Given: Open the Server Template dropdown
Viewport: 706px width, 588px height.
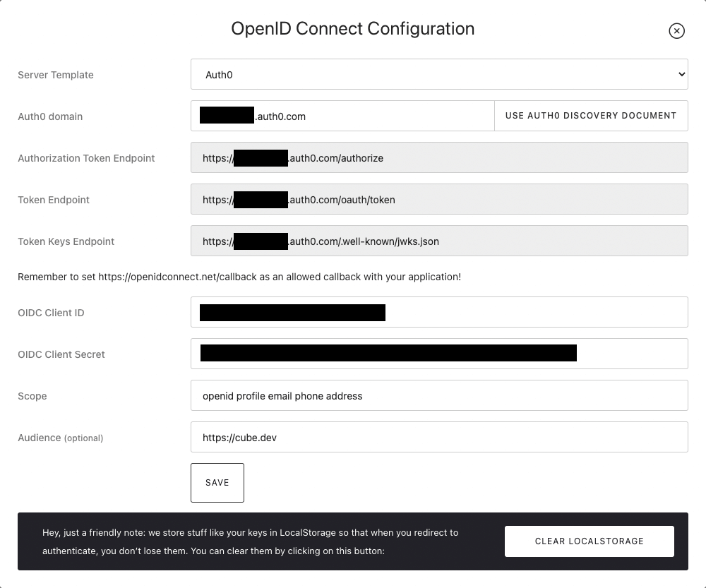Looking at the screenshot, I should click(x=438, y=74).
